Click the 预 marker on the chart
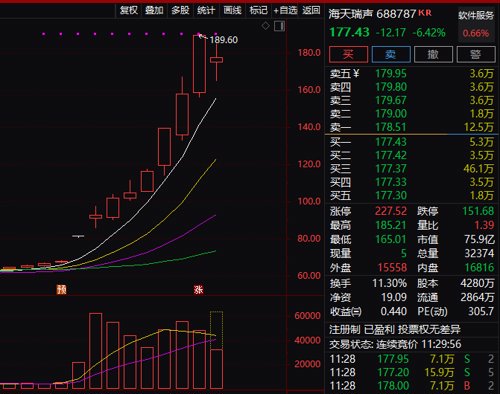This screenshot has width=500, height=394. tap(62, 289)
